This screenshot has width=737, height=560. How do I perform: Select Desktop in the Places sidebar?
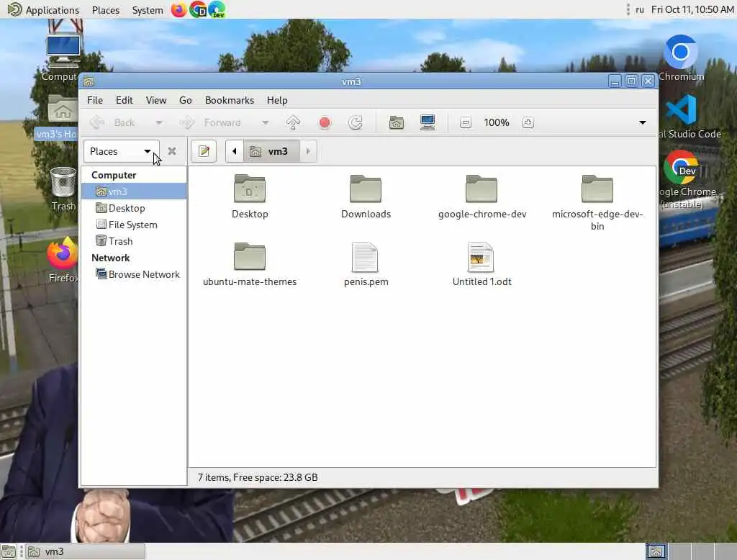[x=134, y=208]
